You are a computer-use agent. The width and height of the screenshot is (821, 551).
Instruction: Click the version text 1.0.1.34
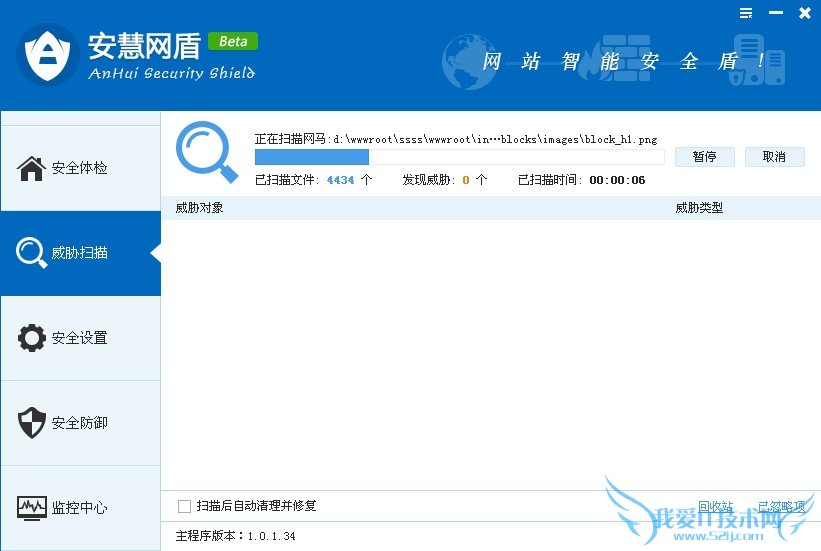(271, 536)
